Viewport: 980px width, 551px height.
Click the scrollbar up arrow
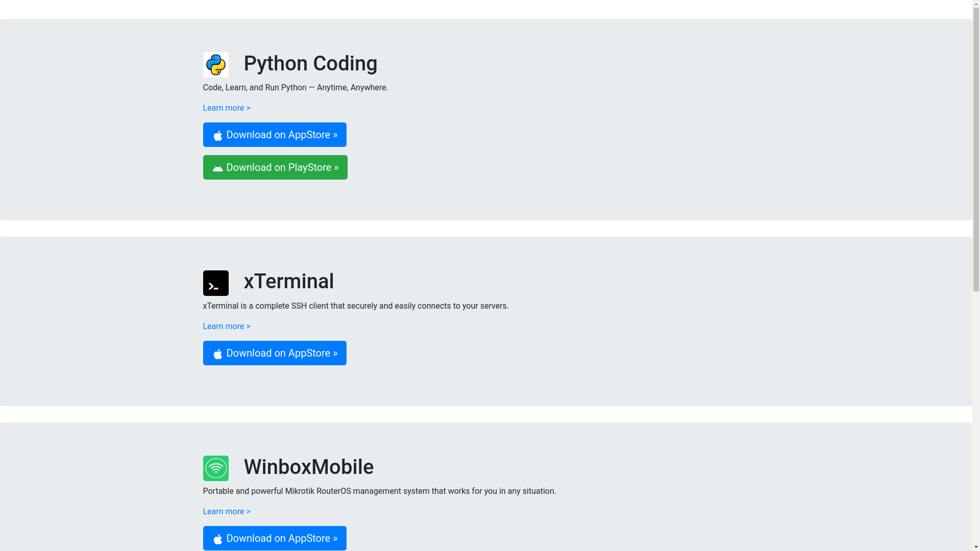tap(976, 4)
